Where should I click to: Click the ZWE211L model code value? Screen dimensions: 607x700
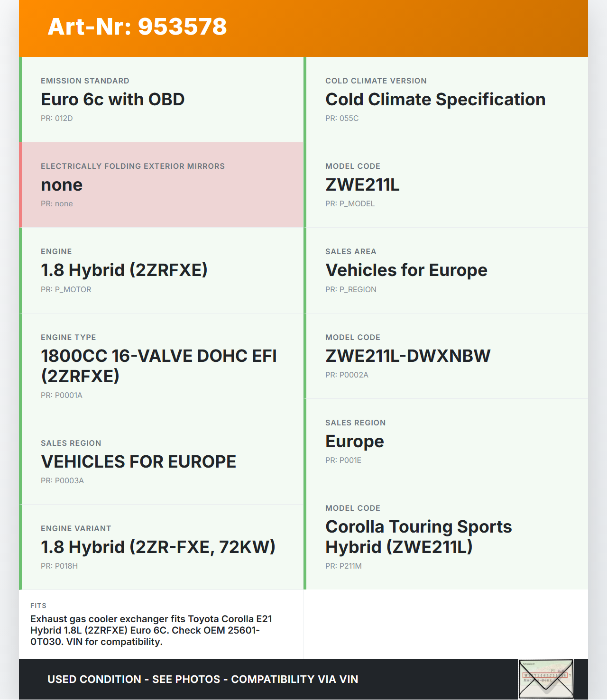tap(362, 185)
